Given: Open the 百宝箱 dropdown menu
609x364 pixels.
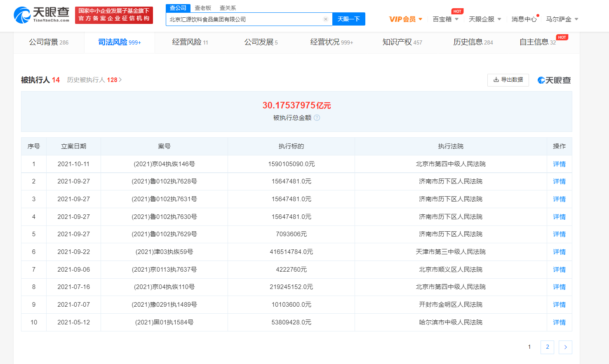Looking at the screenshot, I should click(x=445, y=19).
